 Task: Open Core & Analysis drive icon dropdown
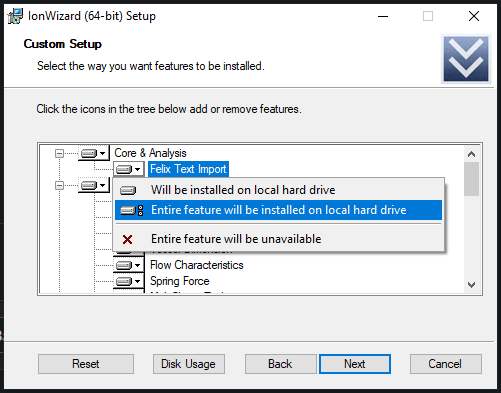tap(94, 153)
